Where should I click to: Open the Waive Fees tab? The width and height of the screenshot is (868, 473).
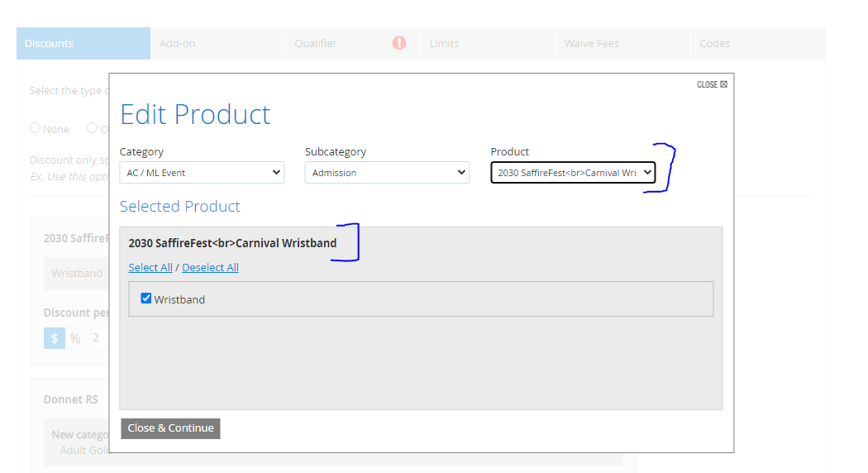pos(622,43)
